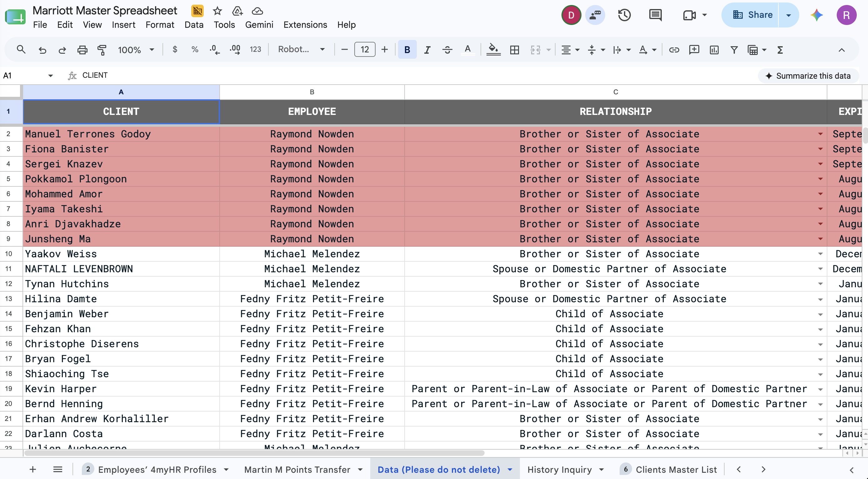868x479 pixels.
Task: Open the Name box dropdown arrow
Action: [51, 76]
